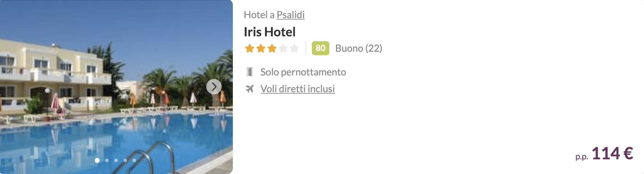Click the next photo arrow on hotel image

(214, 87)
